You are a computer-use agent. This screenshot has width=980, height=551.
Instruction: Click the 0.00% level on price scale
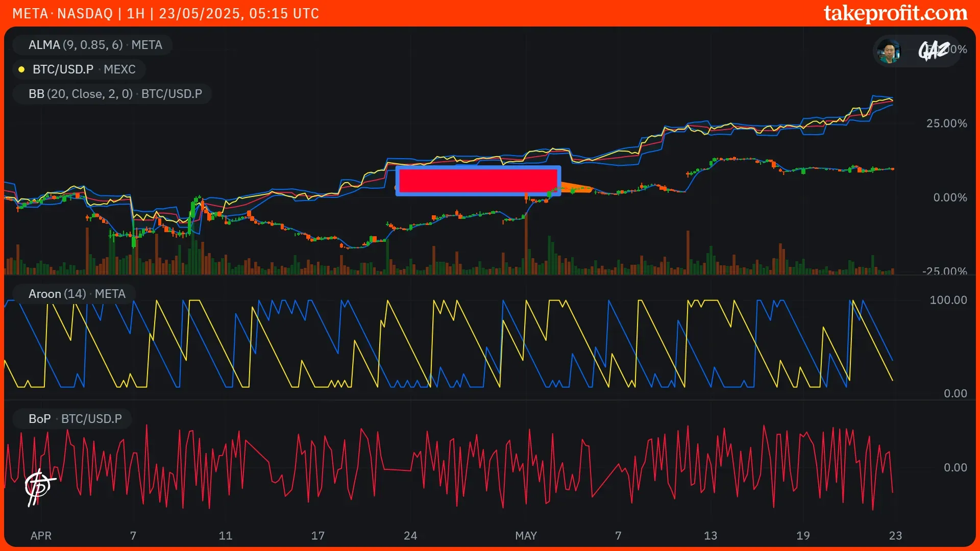(950, 197)
